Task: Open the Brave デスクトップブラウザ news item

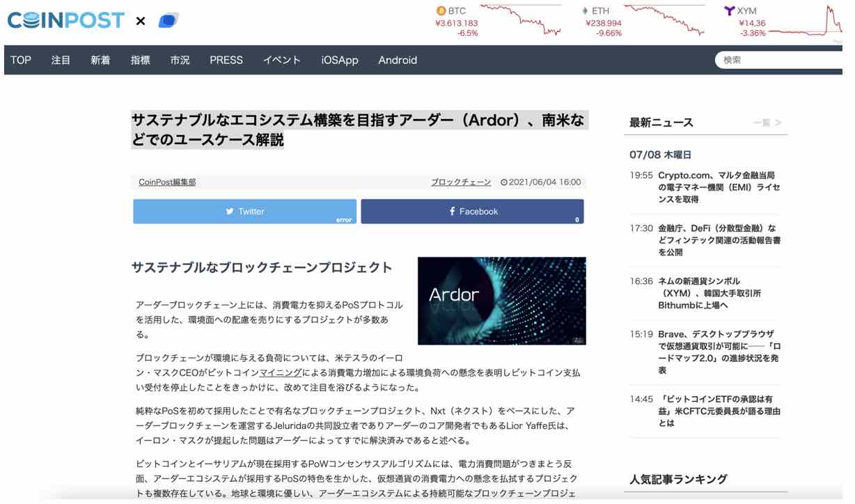Action: (719, 352)
